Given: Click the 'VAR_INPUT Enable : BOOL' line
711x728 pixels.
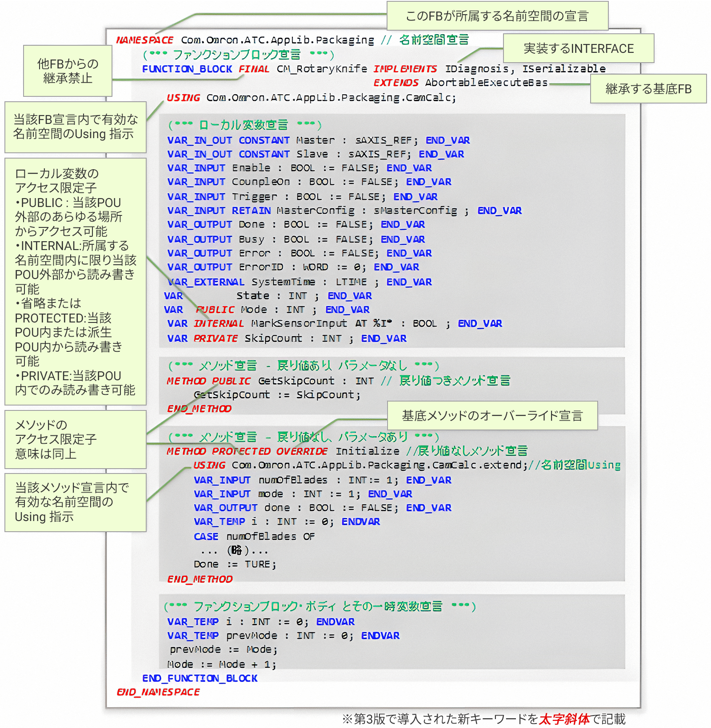Looking at the screenshot, I should pyautogui.click(x=300, y=168).
